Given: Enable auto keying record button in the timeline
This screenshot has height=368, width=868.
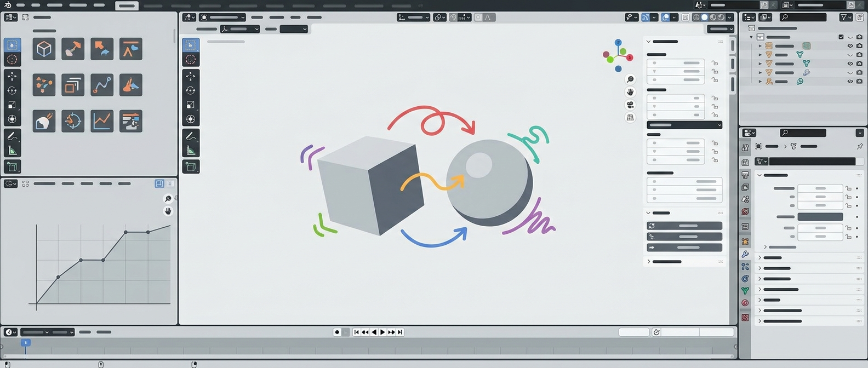Looking at the screenshot, I should (337, 332).
